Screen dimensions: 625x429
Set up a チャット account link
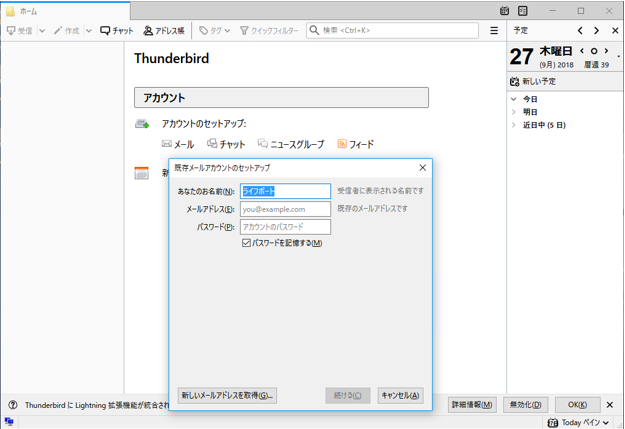(226, 144)
